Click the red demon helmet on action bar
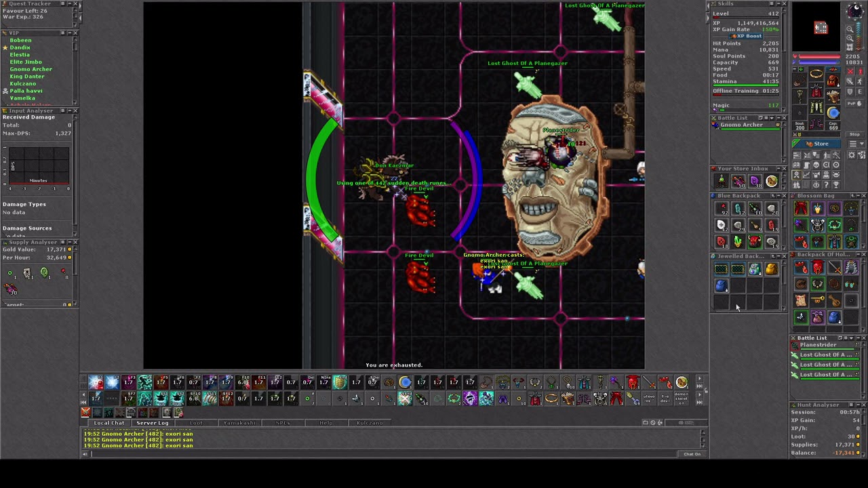 [x=633, y=383]
